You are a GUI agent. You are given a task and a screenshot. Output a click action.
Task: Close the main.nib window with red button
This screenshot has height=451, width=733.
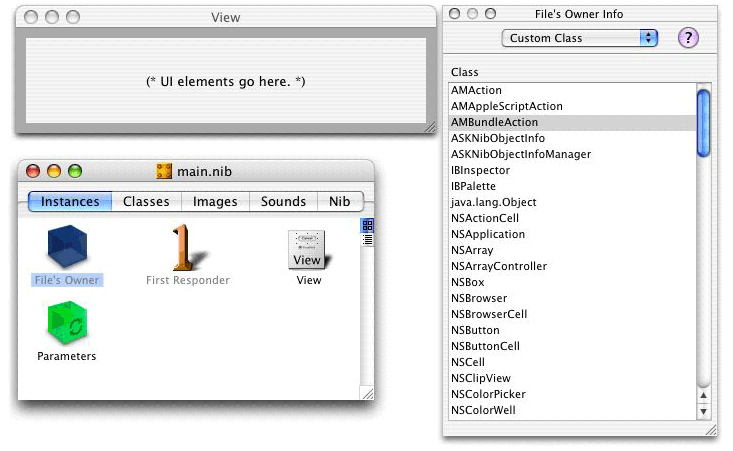click(x=33, y=172)
